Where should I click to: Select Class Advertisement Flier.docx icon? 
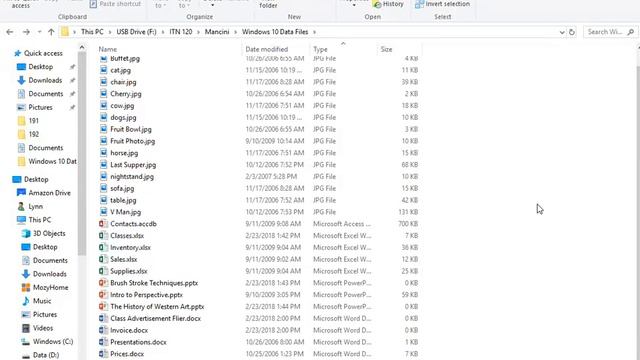(x=103, y=319)
